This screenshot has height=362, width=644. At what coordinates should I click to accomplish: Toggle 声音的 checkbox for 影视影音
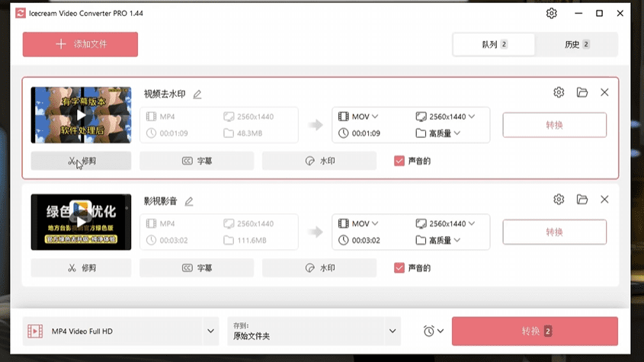(x=399, y=268)
